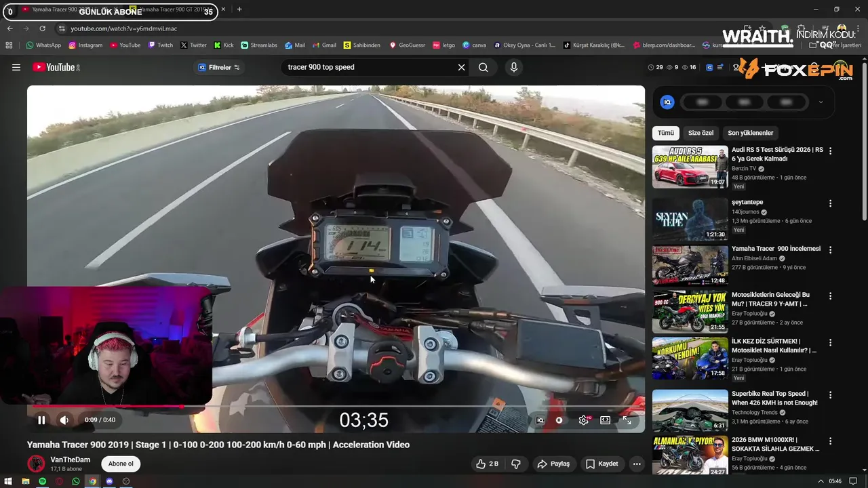This screenshot has width=868, height=488.
Task: Open the Windows Start button
Action: point(8,481)
